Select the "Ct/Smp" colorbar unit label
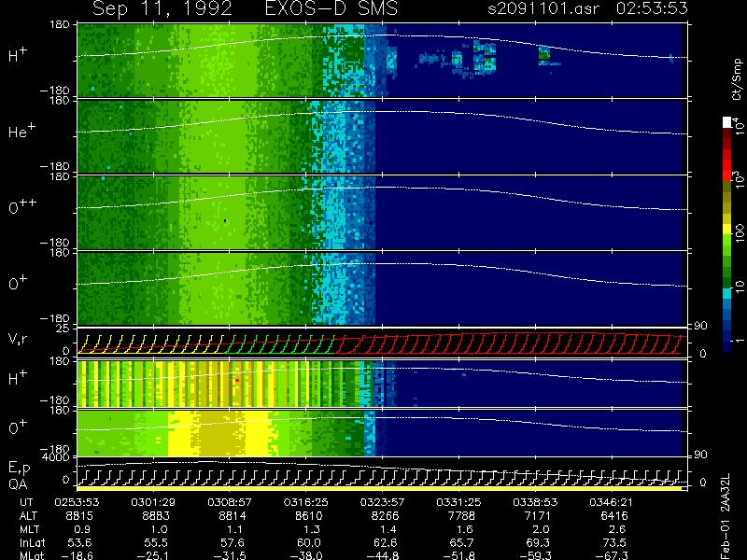This screenshot has width=747, height=560. click(737, 79)
